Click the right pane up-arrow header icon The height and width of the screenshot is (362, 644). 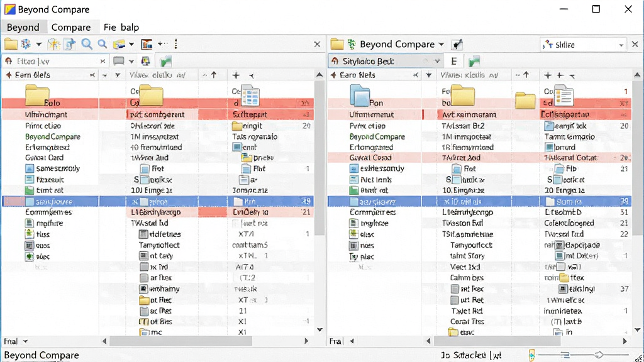pos(526,75)
